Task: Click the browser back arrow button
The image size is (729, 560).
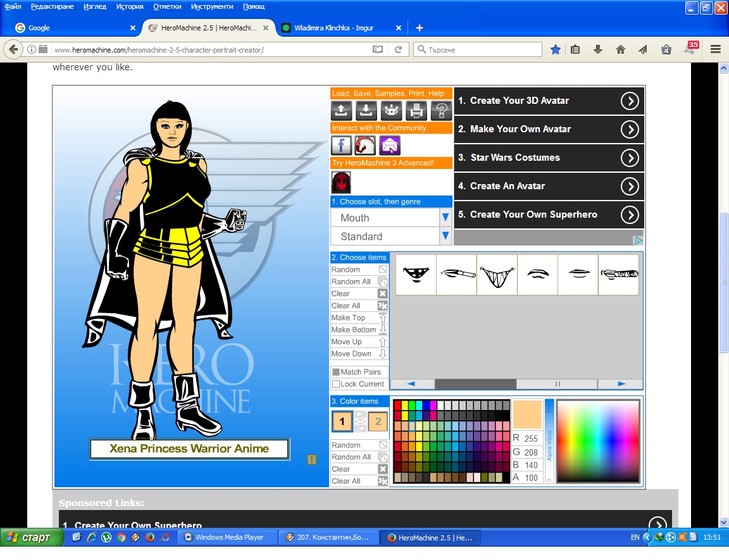Action: (x=13, y=49)
